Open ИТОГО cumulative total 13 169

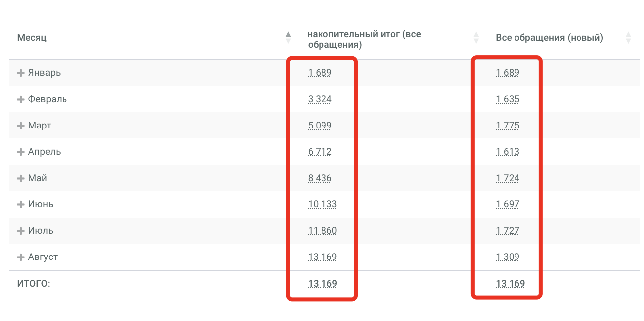322,284
